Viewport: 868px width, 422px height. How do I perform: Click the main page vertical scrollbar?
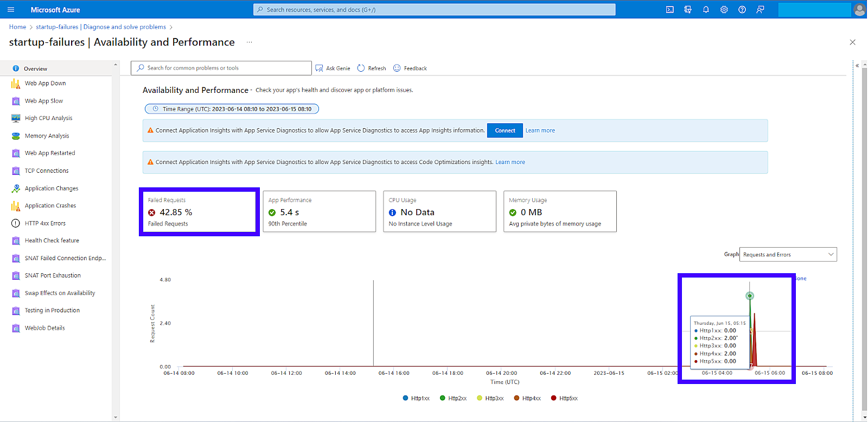[x=864, y=239]
